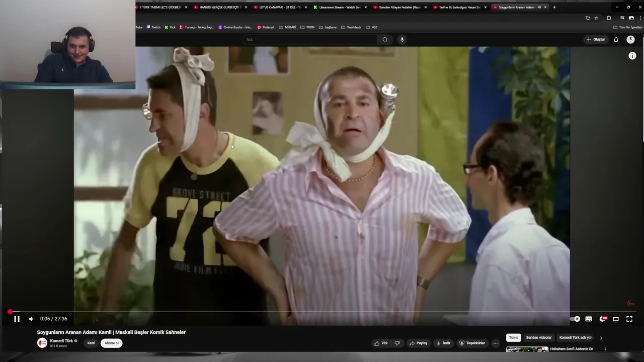The height and width of the screenshot is (362, 644).
Task: Click the İndir download button
Action: (443, 343)
